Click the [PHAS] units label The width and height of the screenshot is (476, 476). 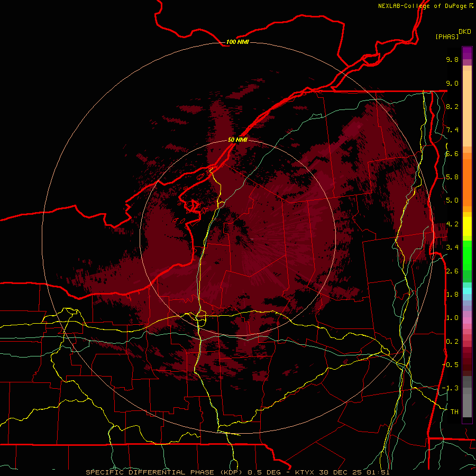tap(447, 36)
